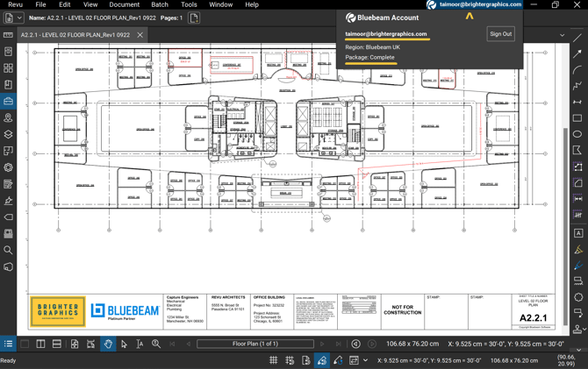Screen dimensions: 588x369
Task: Expand the file dropdown arrow beside document icon
Action: (19, 18)
